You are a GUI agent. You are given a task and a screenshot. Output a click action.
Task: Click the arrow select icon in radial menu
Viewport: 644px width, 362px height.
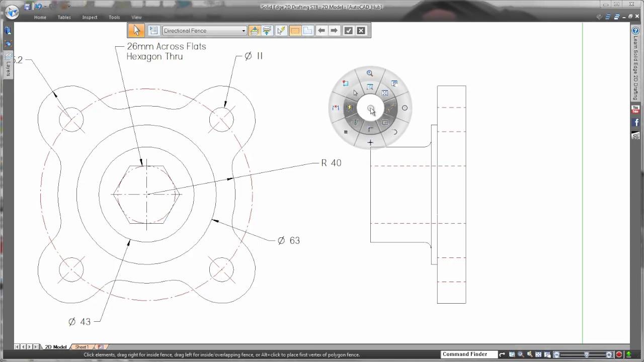click(x=355, y=93)
